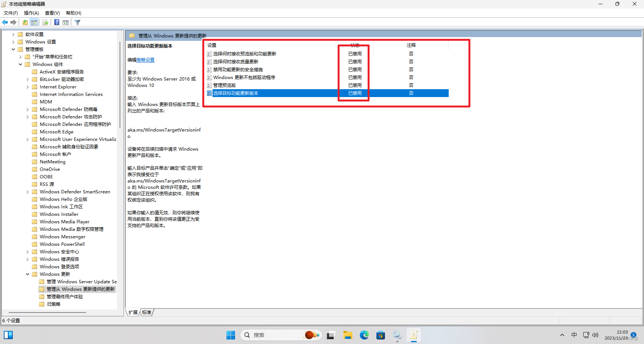
Task: Expand Microsoft Defender 防病毒 node
Action: 27,109
